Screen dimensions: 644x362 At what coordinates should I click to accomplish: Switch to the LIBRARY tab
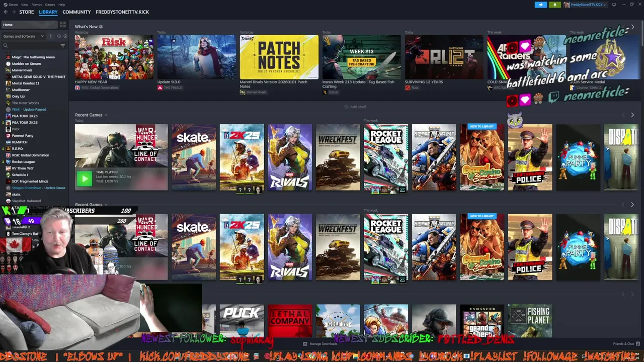point(48,12)
